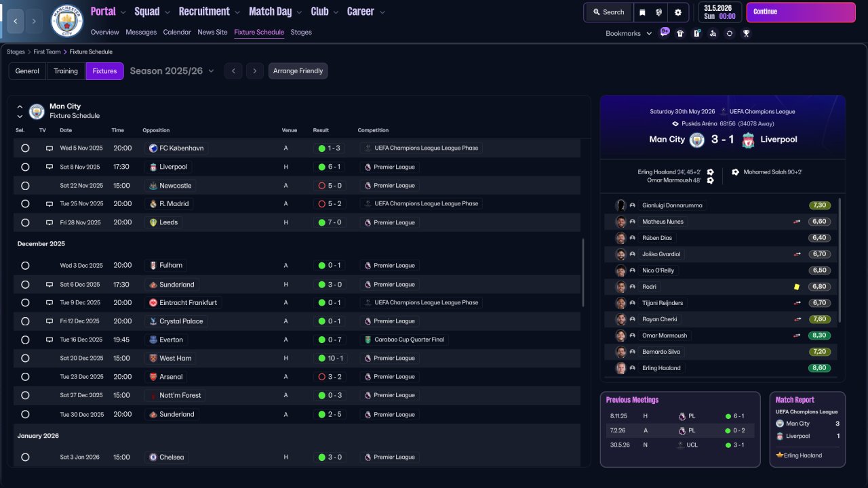The image size is (868, 488).
Task: Click the lineup panel vertical scrollbar
Action: pyautogui.click(x=840, y=260)
